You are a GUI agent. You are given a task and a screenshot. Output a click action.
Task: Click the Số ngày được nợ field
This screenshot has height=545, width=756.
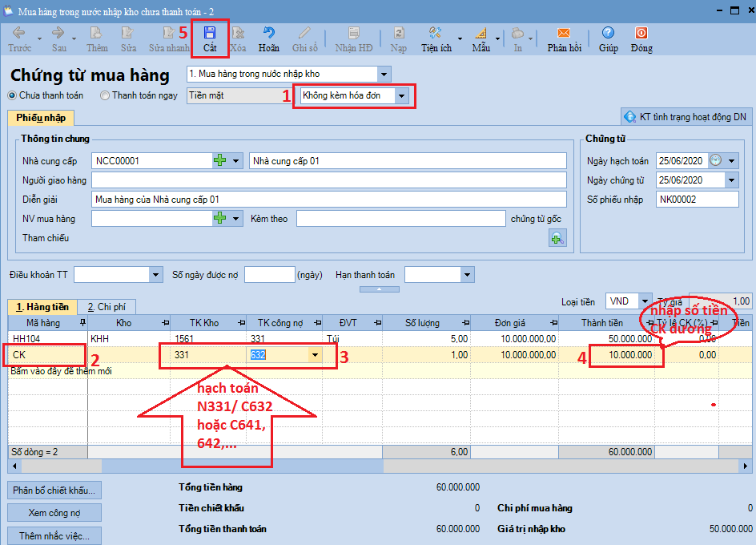(270, 275)
